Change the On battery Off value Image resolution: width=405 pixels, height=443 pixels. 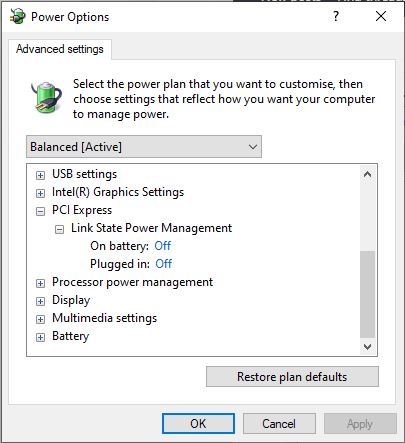coord(163,246)
